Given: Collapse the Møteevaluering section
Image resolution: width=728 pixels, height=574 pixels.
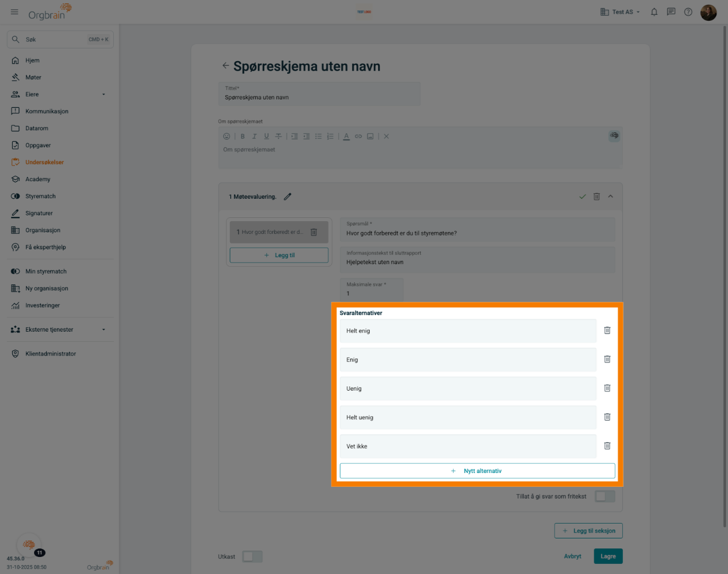Looking at the screenshot, I should pyautogui.click(x=610, y=197).
